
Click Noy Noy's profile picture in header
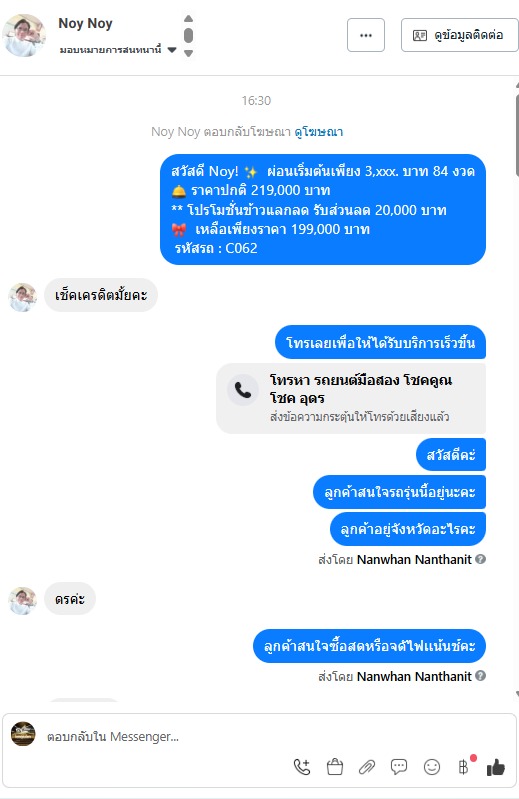tap(23, 35)
